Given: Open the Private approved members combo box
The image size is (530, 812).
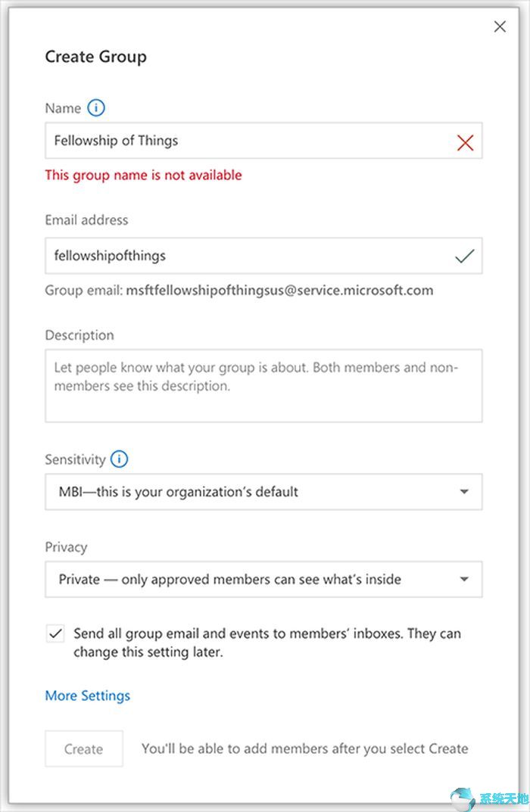Looking at the screenshot, I should 263,579.
